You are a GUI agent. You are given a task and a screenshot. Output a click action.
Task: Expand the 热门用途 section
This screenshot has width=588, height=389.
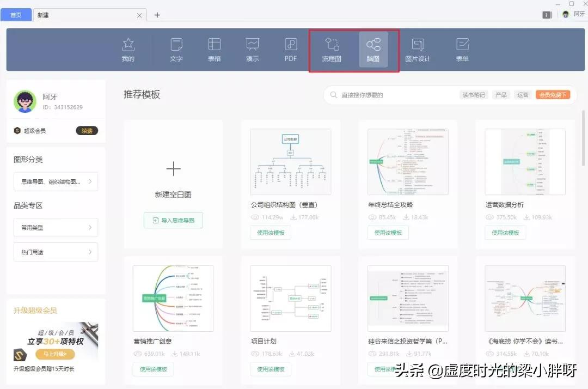tap(56, 252)
